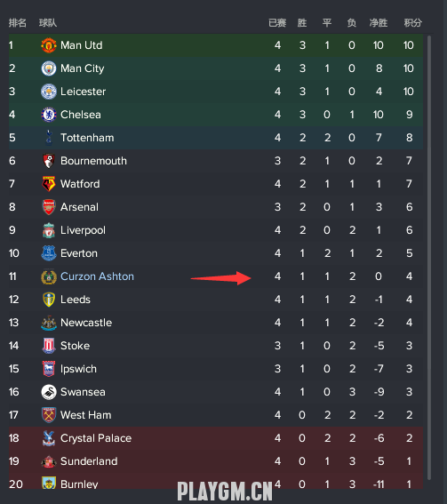Click the Newcastle club crest
This screenshot has width=447, height=504.
click(x=49, y=323)
